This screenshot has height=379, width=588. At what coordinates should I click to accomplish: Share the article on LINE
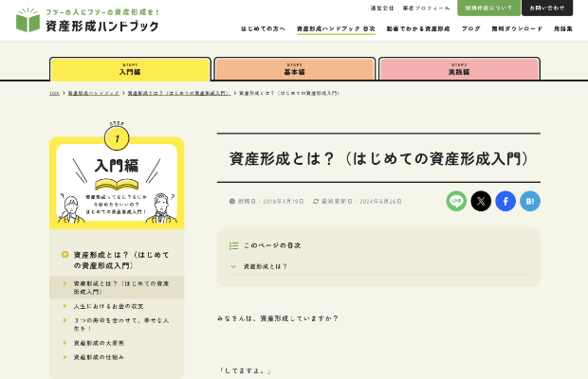456,201
